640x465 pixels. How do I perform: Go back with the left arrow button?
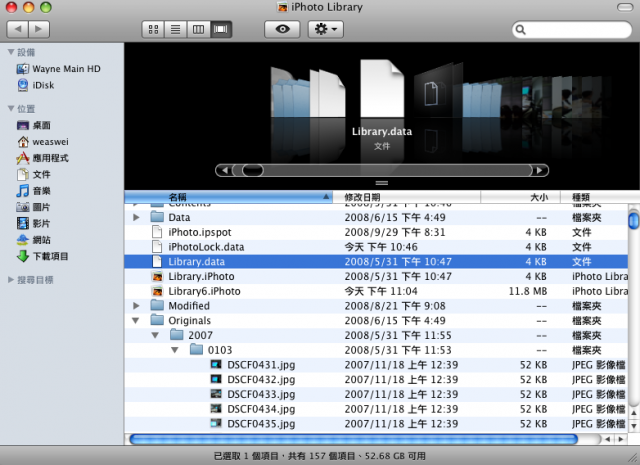tap(18, 29)
